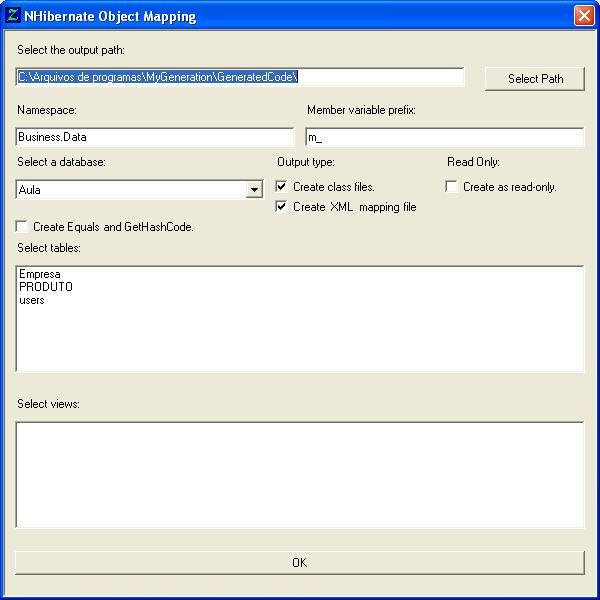Click the OK button
This screenshot has height=600, width=600.
click(x=300, y=562)
